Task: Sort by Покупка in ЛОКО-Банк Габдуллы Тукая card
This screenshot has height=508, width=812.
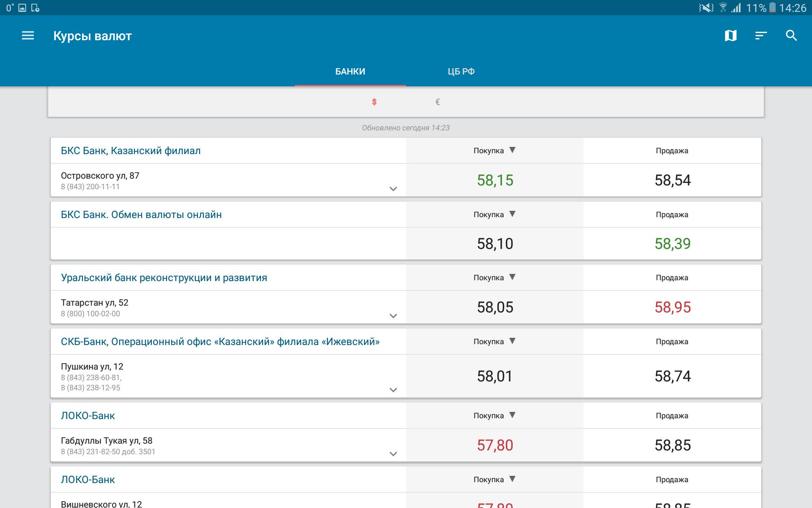Action: click(494, 416)
